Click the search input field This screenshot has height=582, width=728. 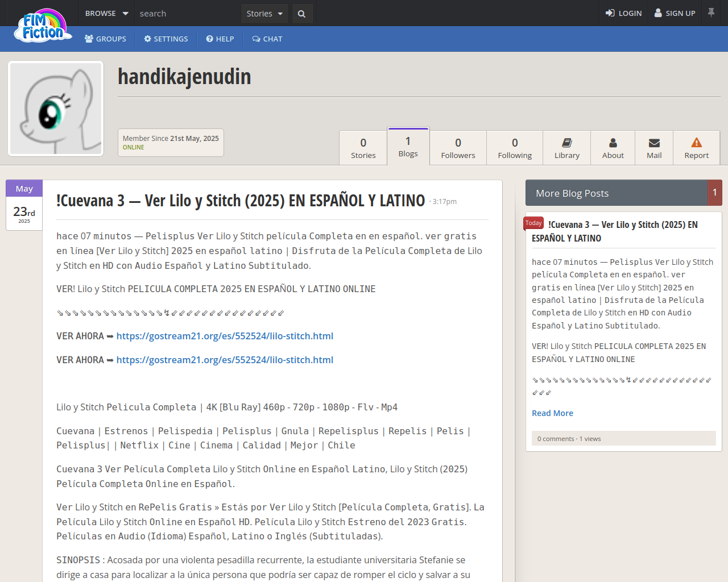tap(188, 13)
